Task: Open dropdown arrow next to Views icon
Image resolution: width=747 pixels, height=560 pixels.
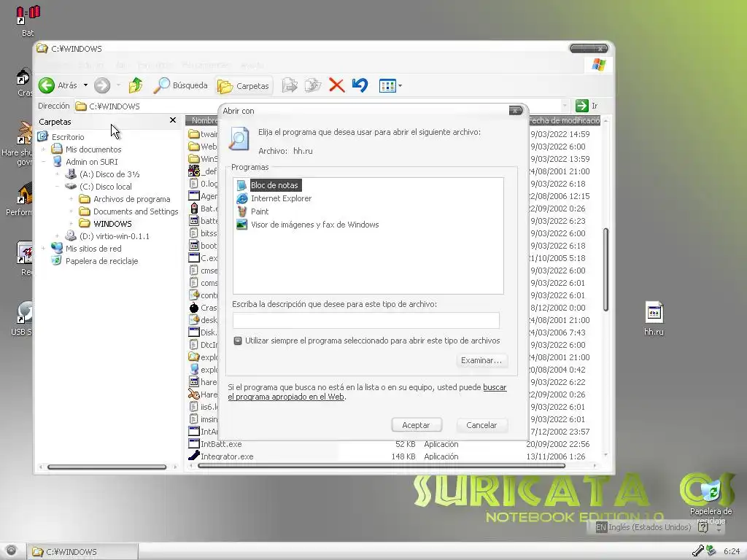Action: (x=400, y=86)
